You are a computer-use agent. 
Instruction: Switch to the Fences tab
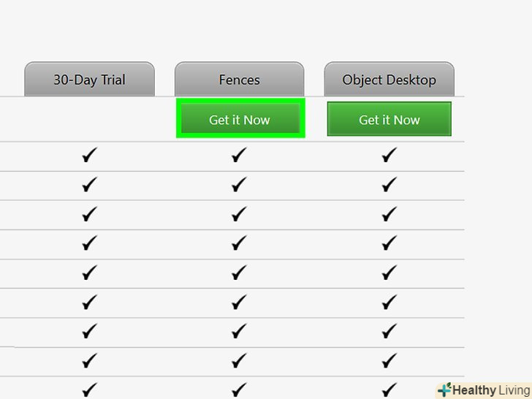click(x=239, y=80)
